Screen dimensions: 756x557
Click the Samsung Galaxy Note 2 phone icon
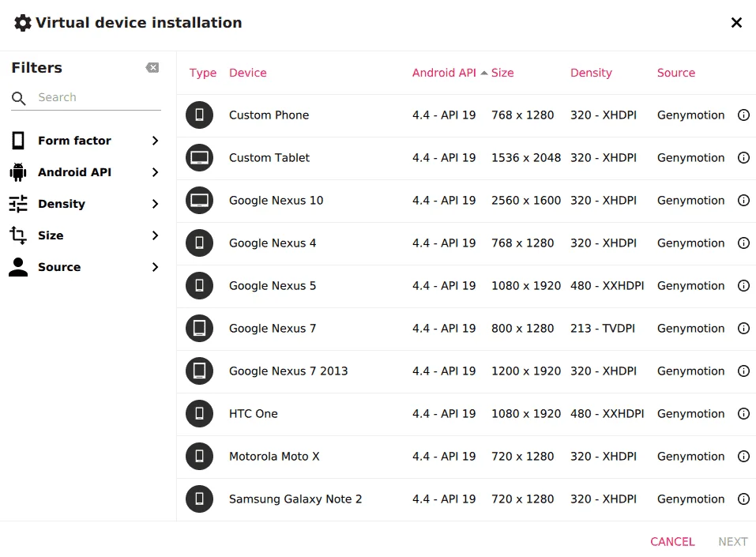(x=199, y=499)
